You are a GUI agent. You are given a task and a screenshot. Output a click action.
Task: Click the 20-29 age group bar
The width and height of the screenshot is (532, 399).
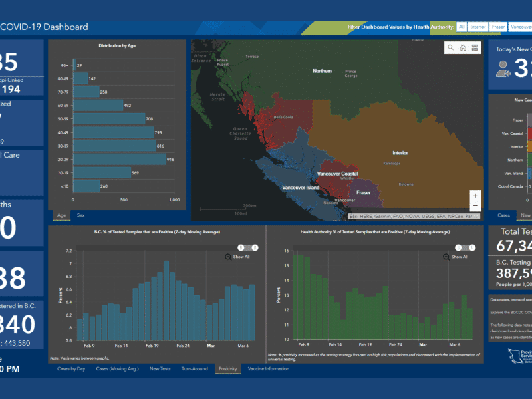pyautogui.click(x=120, y=160)
